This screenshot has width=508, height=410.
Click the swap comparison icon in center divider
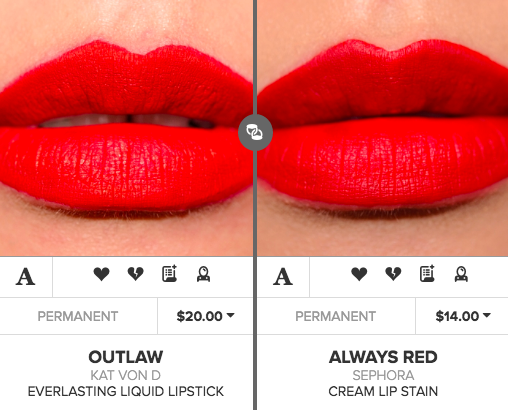[x=255, y=132]
